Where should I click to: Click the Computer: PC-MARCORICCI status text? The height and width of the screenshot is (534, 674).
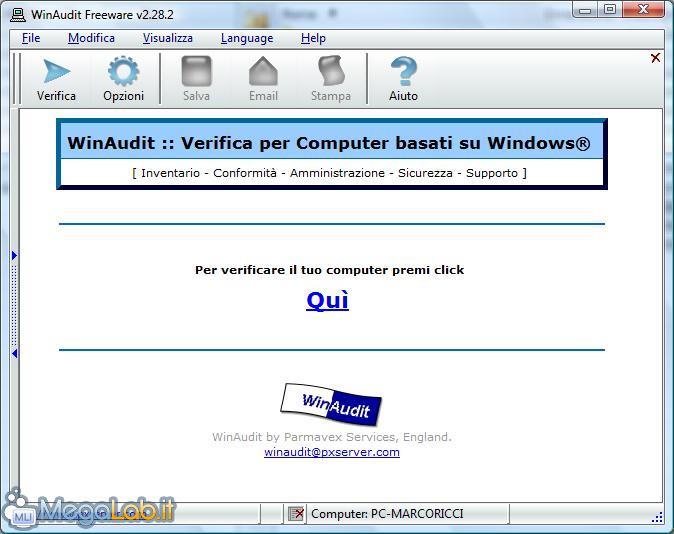click(x=387, y=514)
